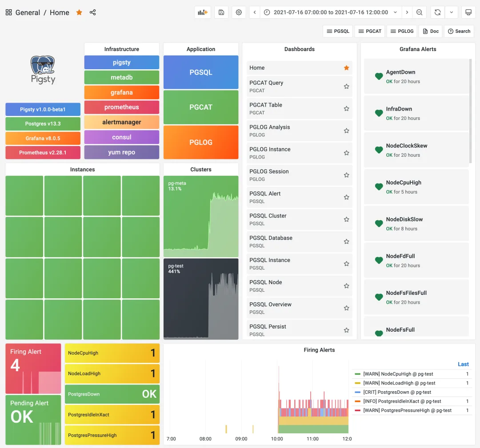Viewport: 480px width, 448px height.
Task: Open the PGSQL Overview dashboard link
Action: click(270, 305)
